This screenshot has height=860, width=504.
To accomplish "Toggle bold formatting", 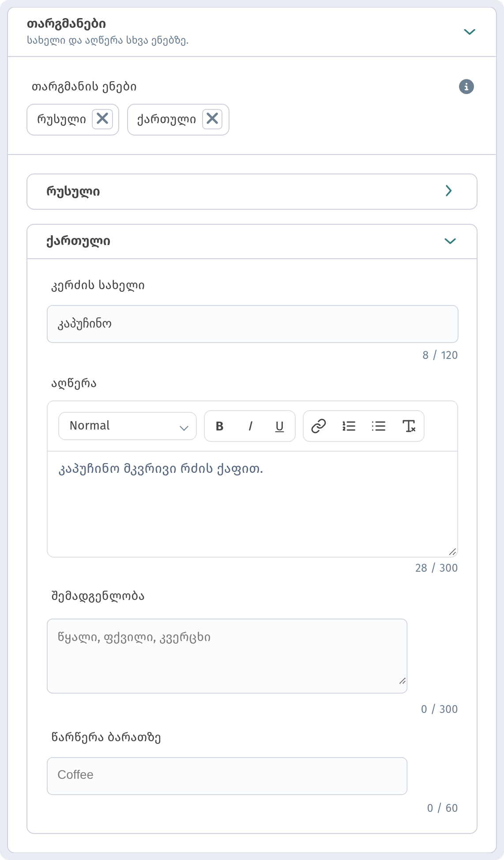I will [219, 426].
